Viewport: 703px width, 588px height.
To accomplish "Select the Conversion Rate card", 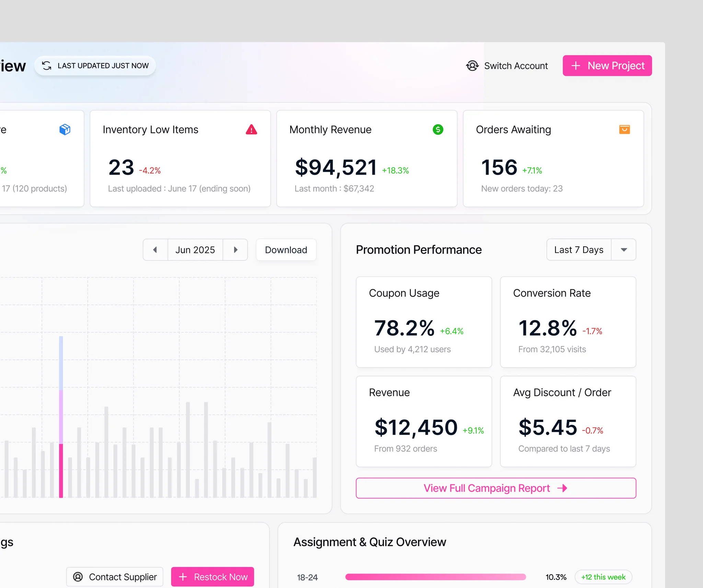I will (x=568, y=322).
